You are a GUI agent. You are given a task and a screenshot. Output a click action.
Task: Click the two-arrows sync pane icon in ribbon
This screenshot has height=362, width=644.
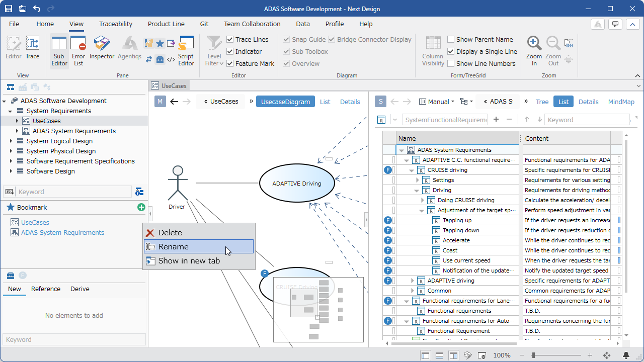click(149, 59)
